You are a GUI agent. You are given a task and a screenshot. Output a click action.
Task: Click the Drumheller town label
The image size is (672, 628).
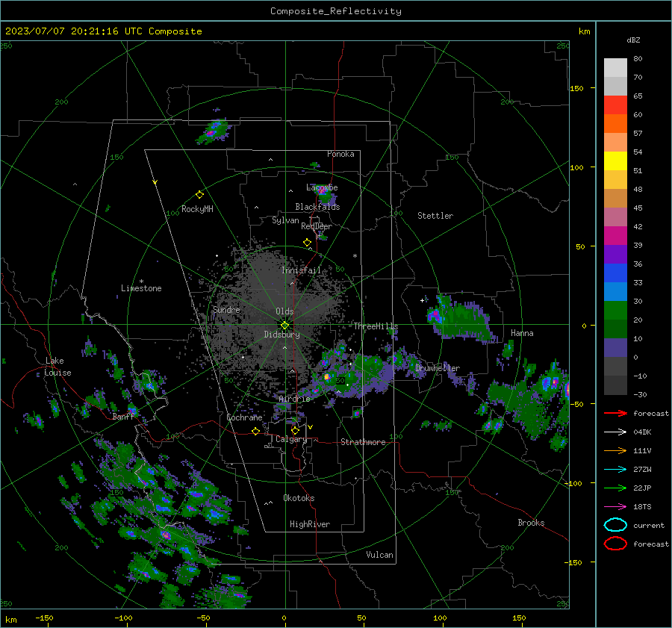tap(438, 368)
